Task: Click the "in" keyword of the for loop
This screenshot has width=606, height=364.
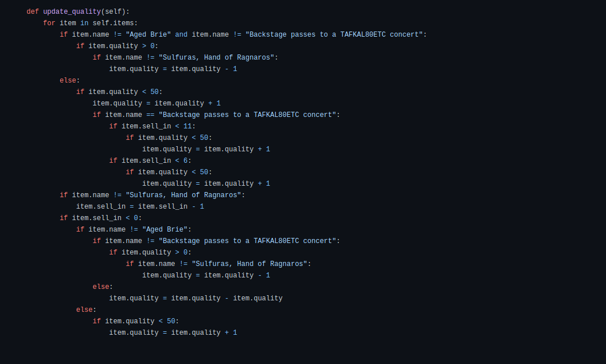Action: [x=84, y=23]
